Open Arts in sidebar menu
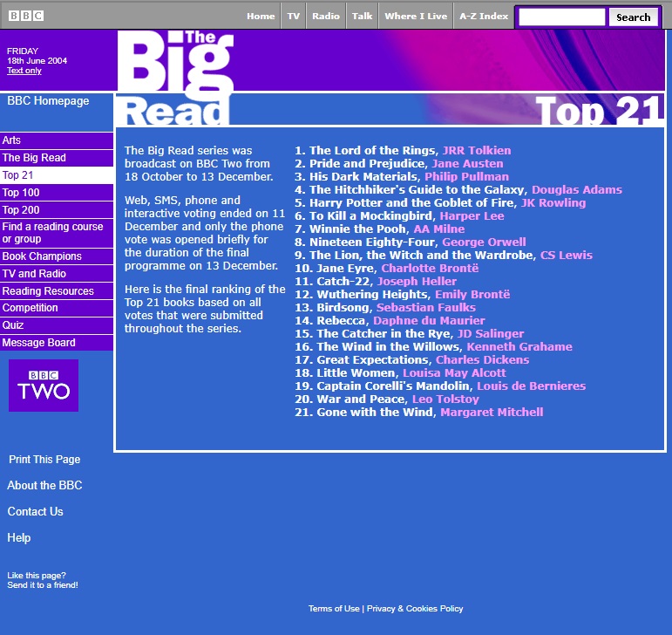This screenshot has height=635, width=672. click(57, 140)
